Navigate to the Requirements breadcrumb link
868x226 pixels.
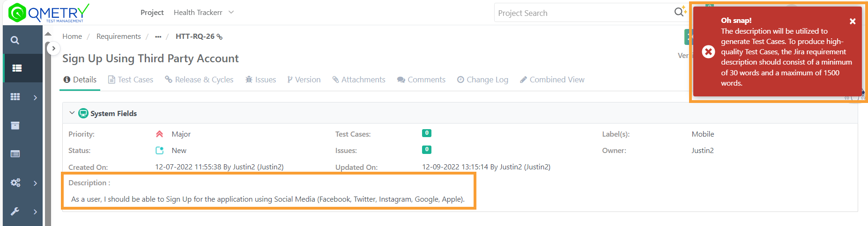[119, 36]
